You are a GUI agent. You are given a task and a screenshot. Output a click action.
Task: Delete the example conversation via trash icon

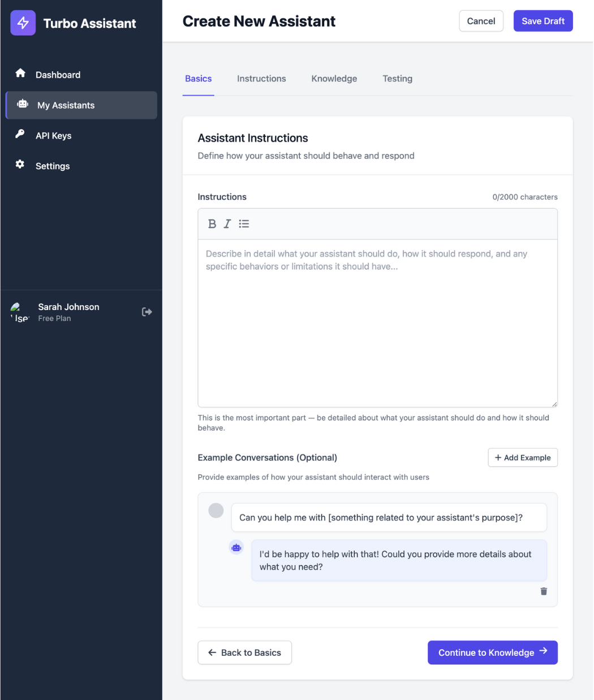pyautogui.click(x=543, y=591)
